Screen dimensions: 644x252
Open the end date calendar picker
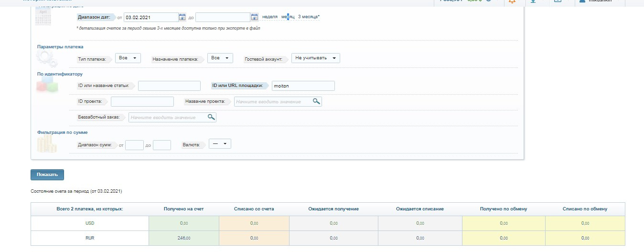[254, 17]
